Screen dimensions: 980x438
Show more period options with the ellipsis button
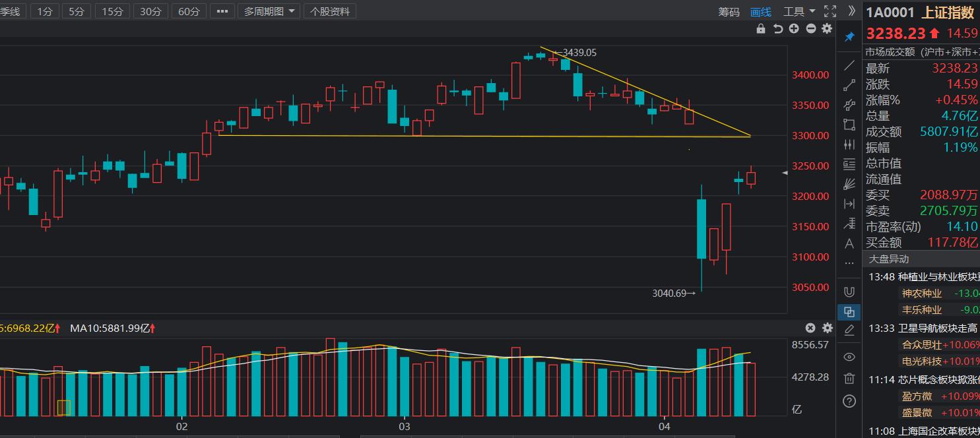coord(222,11)
